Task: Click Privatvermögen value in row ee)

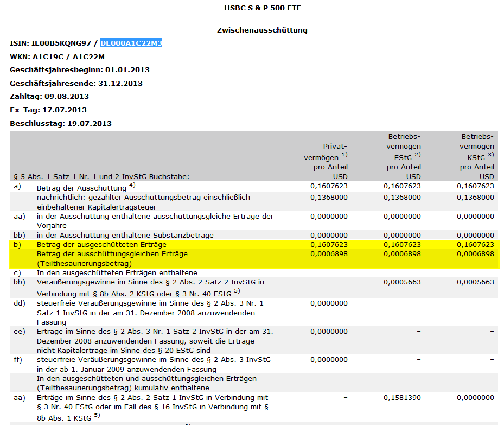Action: 329,332
